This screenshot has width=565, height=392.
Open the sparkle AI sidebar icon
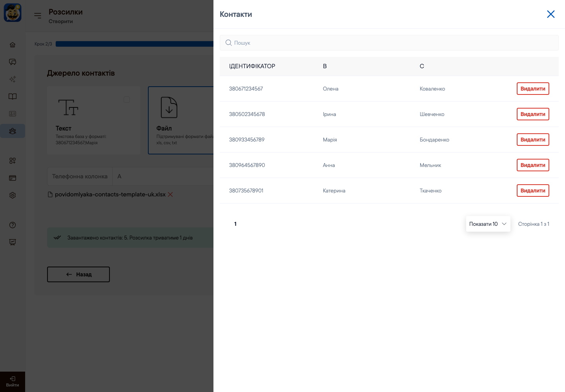[13, 79]
